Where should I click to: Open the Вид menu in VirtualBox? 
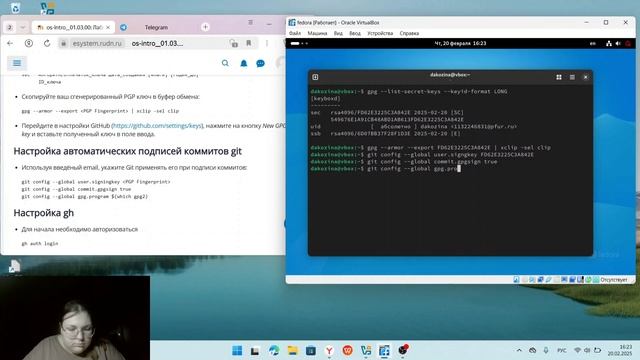coord(338,33)
